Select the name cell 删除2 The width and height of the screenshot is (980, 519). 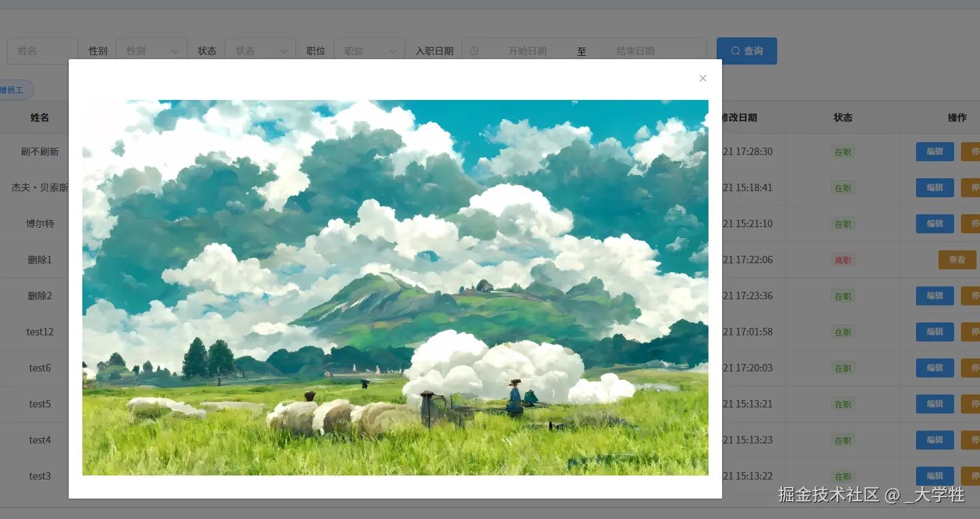[40, 296]
